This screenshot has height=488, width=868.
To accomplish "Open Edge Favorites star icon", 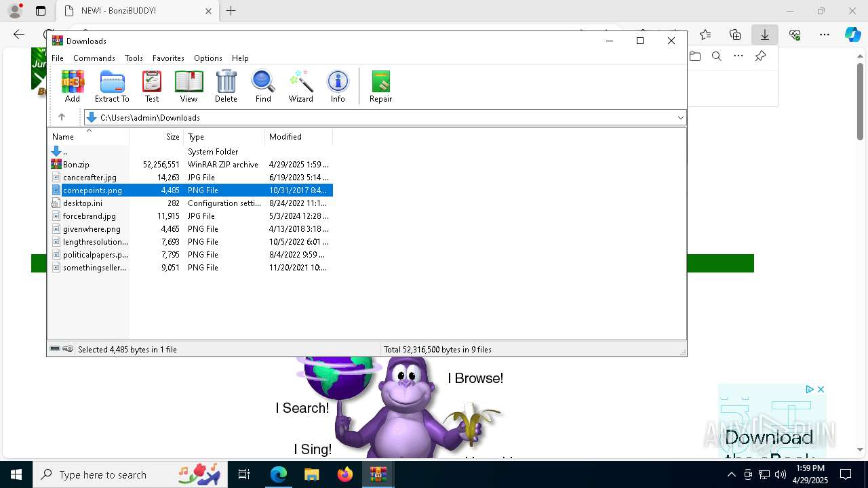I will pyautogui.click(x=705, y=35).
